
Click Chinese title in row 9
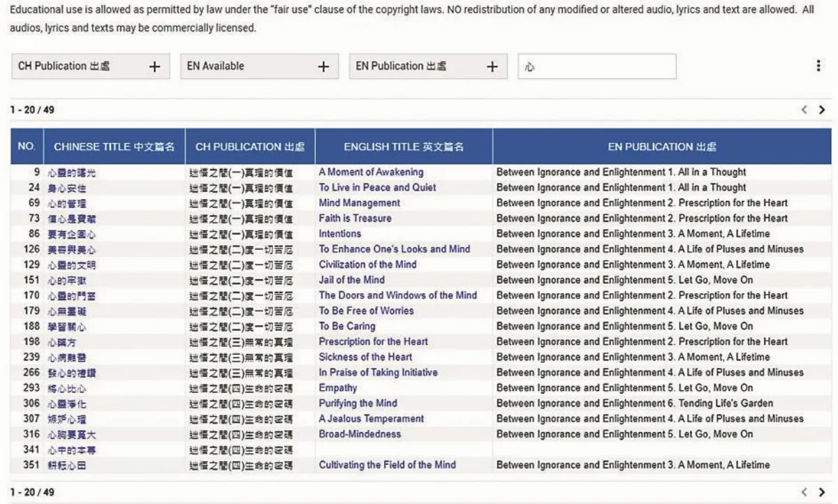pos(72,172)
